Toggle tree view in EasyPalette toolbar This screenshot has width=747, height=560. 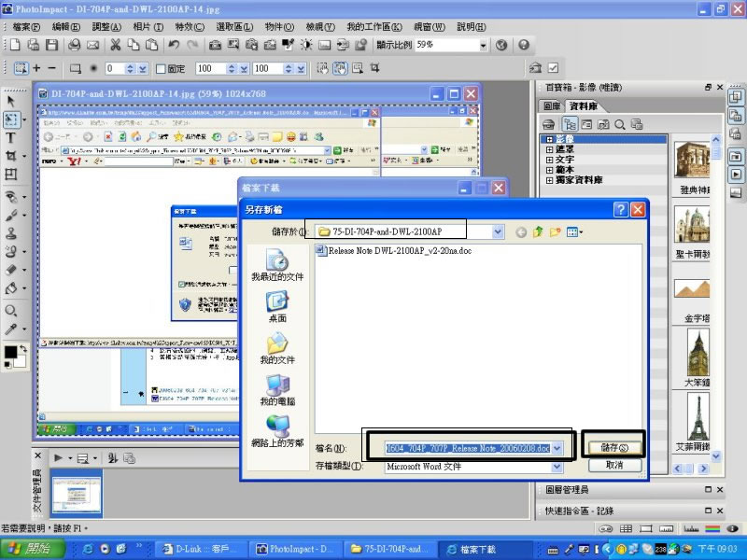coord(570,125)
